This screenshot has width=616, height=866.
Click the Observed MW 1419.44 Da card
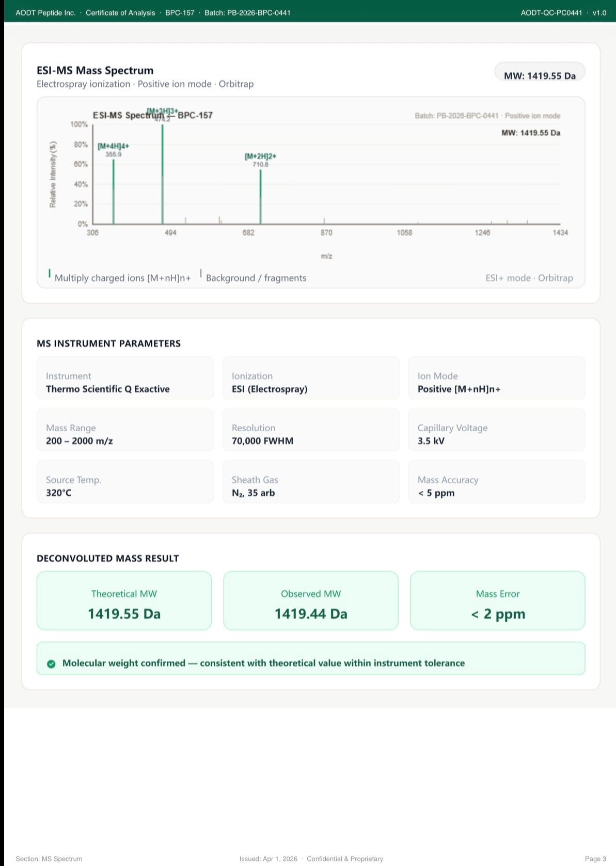(311, 601)
